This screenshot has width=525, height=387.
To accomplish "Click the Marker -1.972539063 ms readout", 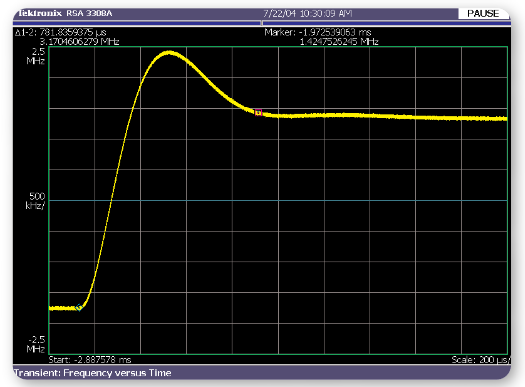I will pos(318,32).
